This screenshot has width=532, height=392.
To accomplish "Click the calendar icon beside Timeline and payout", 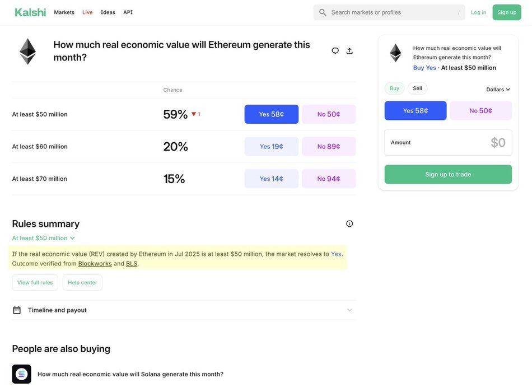I will (17, 310).
